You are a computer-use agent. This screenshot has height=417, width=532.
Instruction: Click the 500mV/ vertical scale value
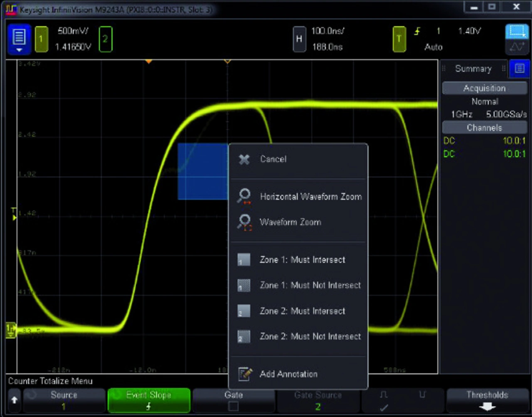pos(73,31)
